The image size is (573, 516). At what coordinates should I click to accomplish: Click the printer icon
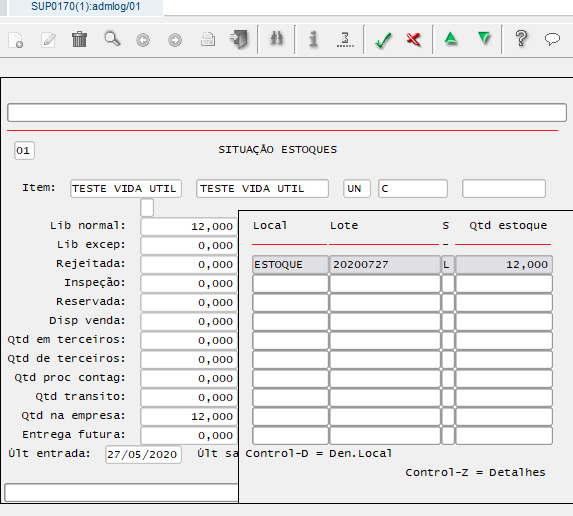pos(208,39)
